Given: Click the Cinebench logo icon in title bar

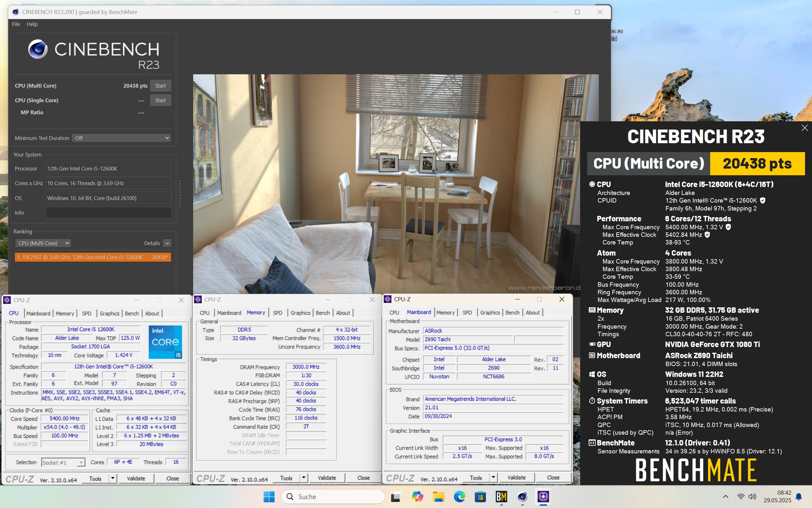Looking at the screenshot, I should (16, 12).
